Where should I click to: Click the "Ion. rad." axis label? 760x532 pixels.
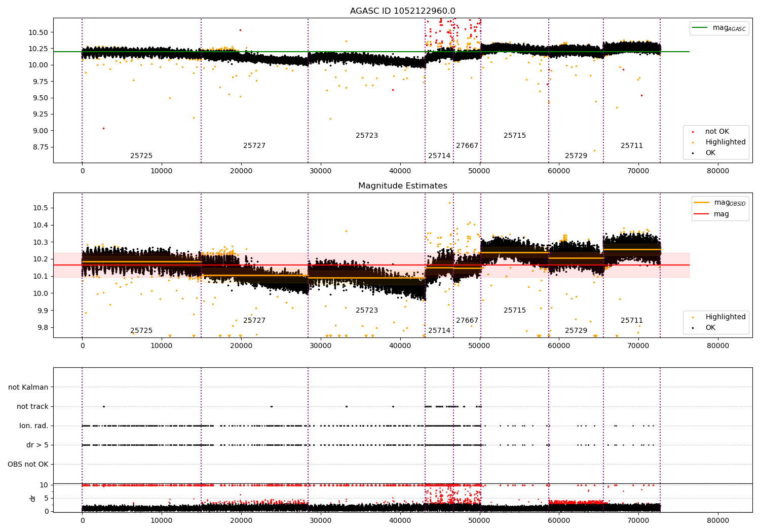point(34,426)
